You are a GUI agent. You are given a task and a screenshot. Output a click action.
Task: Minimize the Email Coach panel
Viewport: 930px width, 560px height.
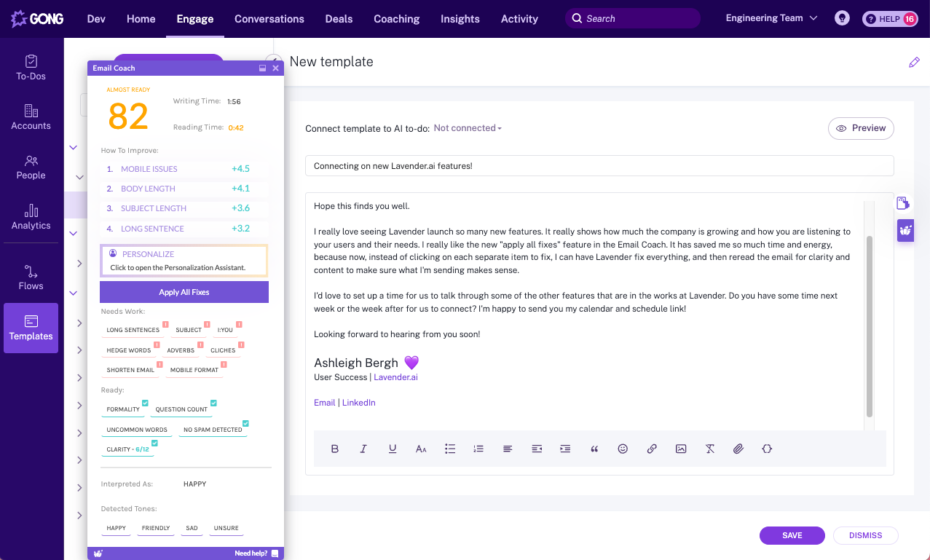[263, 68]
